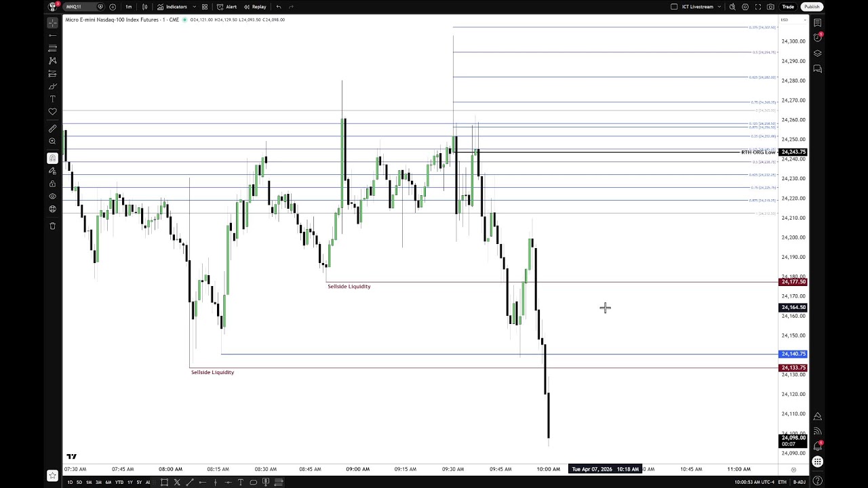
Task: Select the Trend Line drawing tool
Action: point(52,35)
